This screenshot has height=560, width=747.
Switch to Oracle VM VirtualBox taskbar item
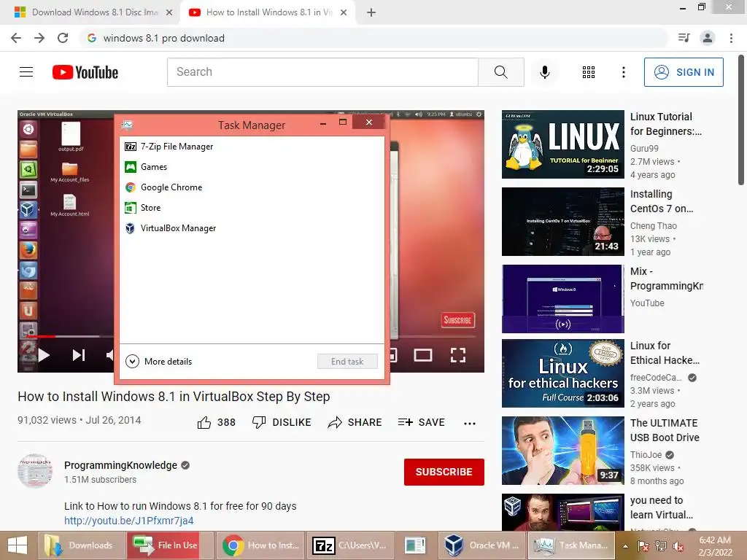click(x=482, y=545)
